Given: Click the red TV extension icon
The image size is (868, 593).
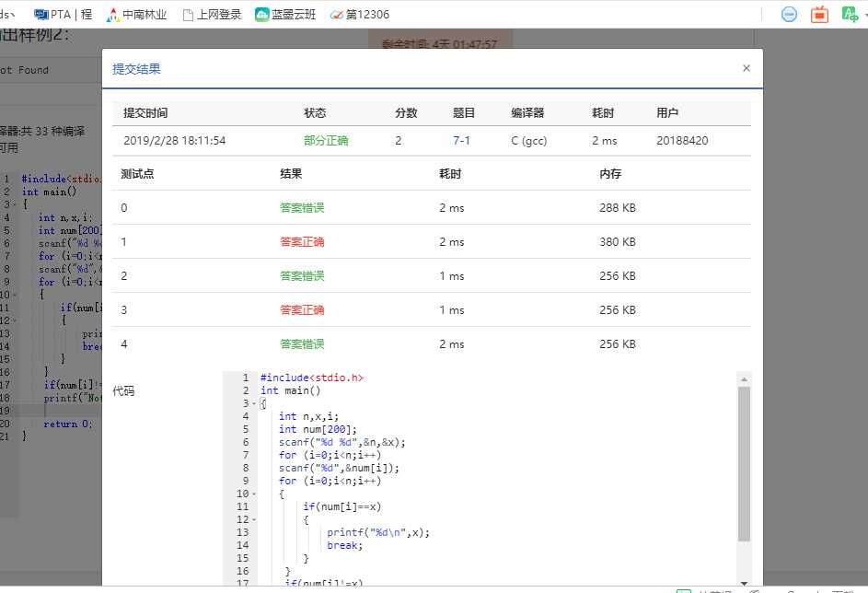Looking at the screenshot, I should 819,15.
